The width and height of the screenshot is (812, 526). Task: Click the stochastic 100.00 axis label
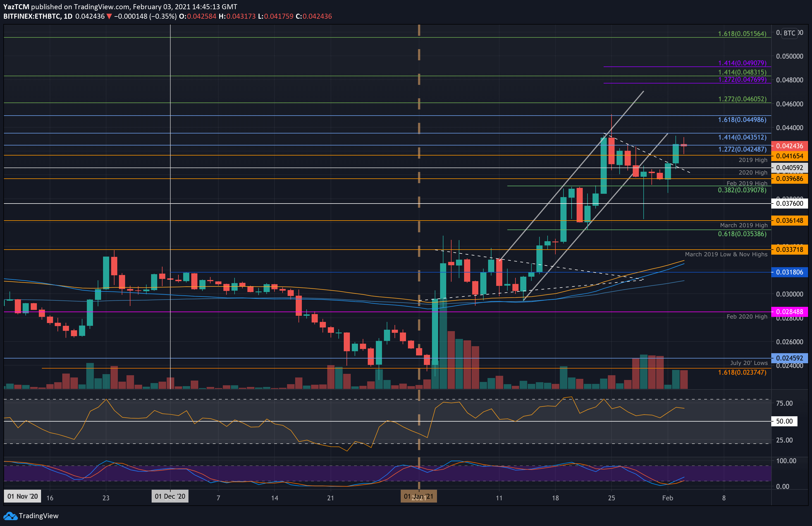pyautogui.click(x=786, y=461)
